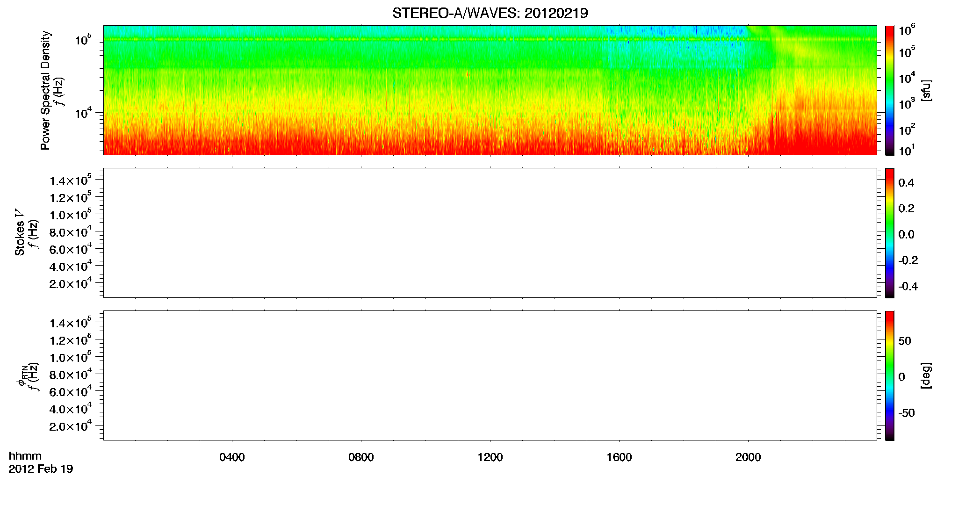Click the empty phi RTN plot panel
Image resolution: width=980 pixels, height=505 pixels.
pos(490,375)
